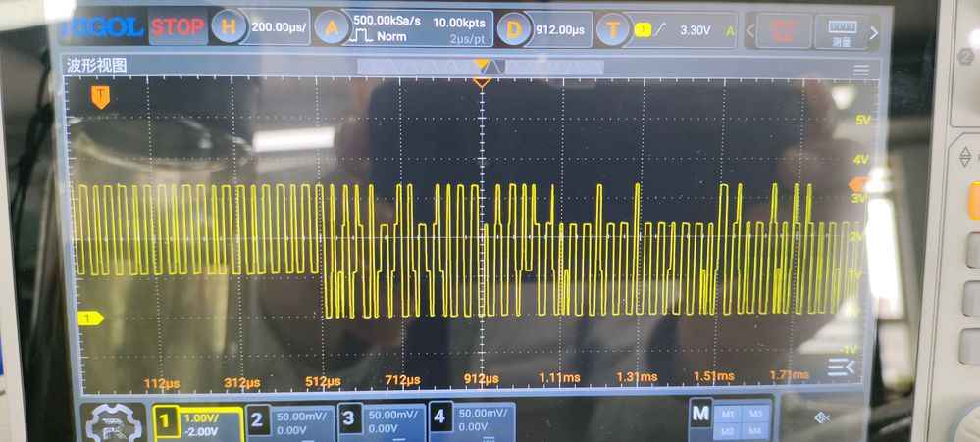Tap the STOP run-status indicator

(178, 26)
